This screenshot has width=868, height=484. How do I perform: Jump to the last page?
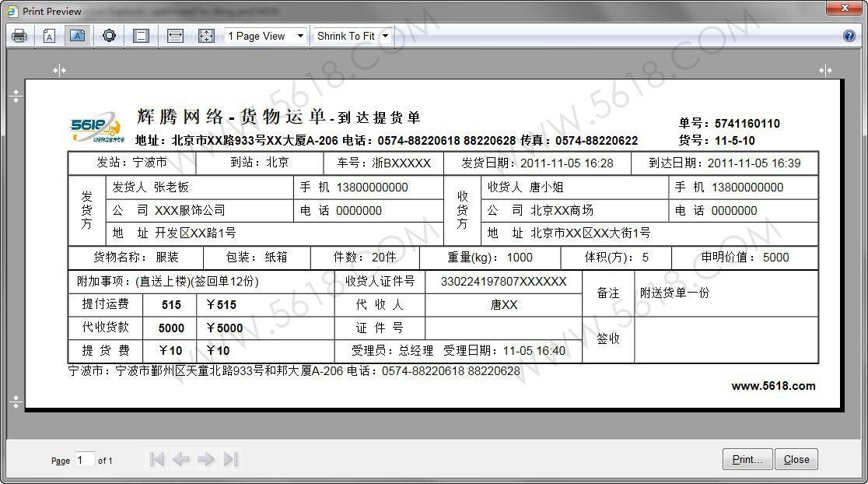click(x=231, y=459)
